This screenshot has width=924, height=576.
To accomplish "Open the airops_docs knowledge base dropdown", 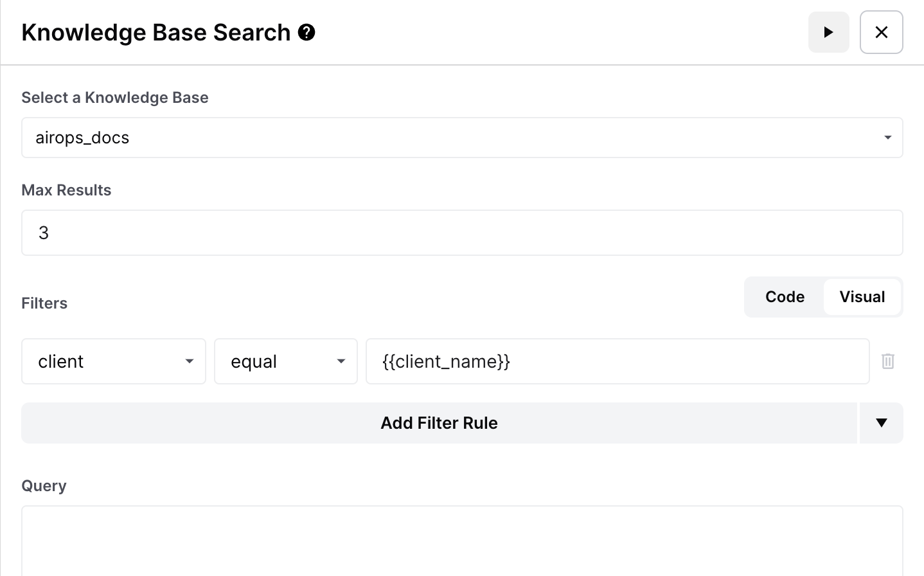I will (x=450, y=138).
